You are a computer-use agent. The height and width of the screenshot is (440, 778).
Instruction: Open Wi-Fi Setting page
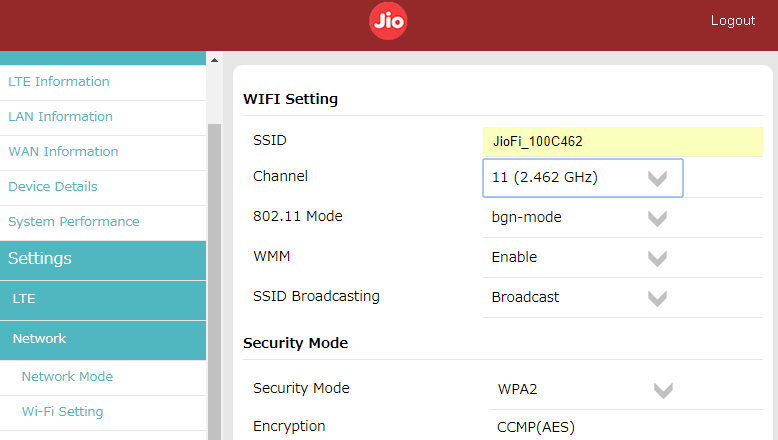pos(62,412)
